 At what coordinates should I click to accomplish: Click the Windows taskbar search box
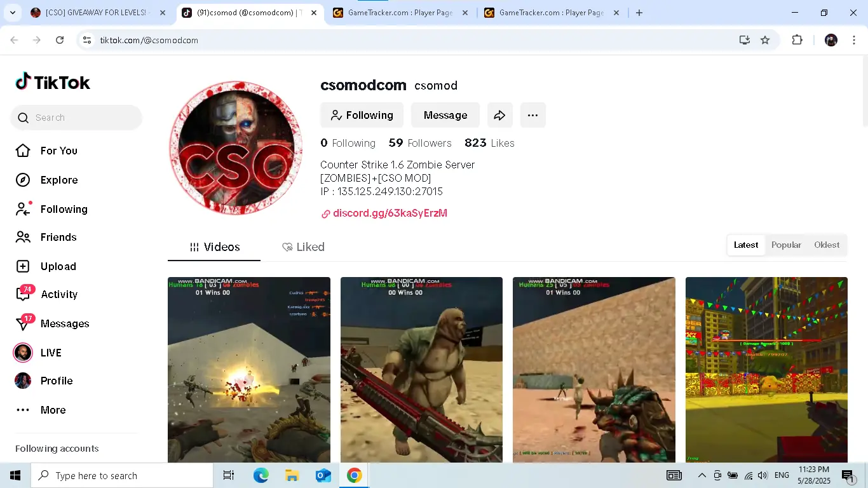[x=122, y=475]
